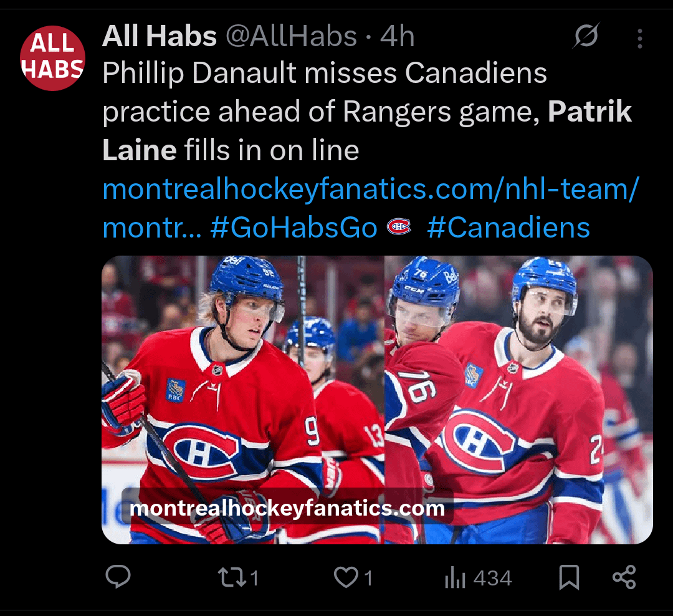Click the Grok slashed-circle icon

tap(586, 38)
